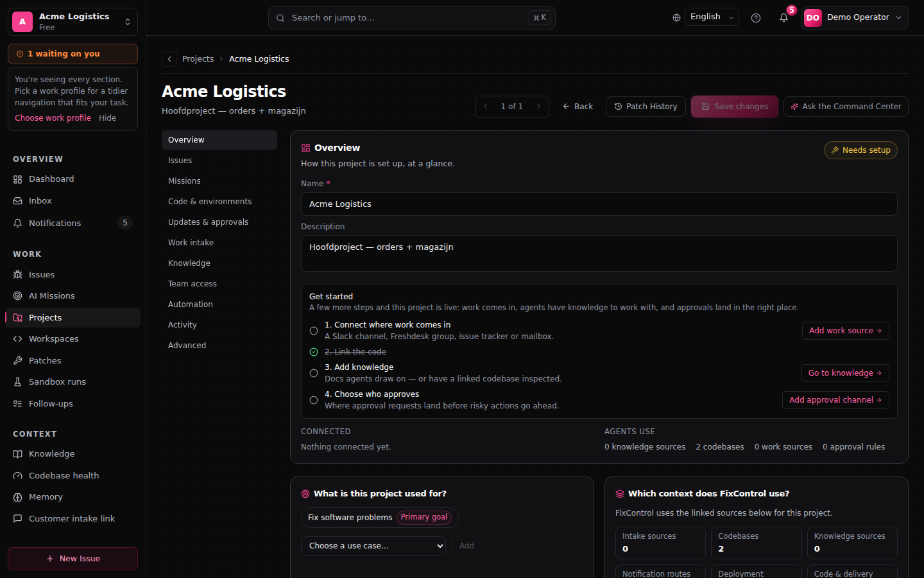
Task: Select step 1 Connect where work comes in radio
Action: 314,331
